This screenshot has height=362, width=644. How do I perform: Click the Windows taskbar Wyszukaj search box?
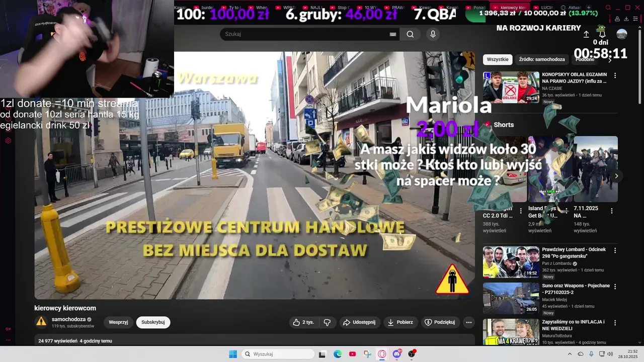[278, 354]
